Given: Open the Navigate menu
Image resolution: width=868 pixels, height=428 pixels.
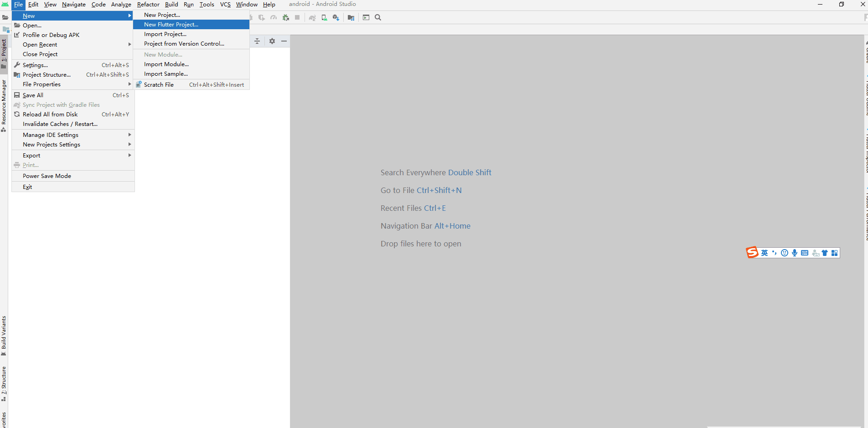Looking at the screenshot, I should coord(74,5).
